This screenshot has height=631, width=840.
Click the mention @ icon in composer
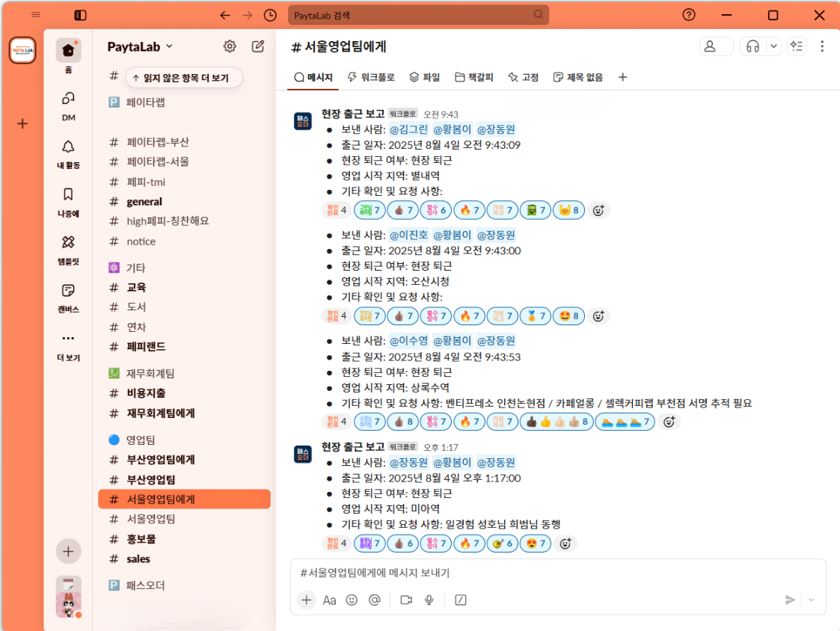coord(375,600)
